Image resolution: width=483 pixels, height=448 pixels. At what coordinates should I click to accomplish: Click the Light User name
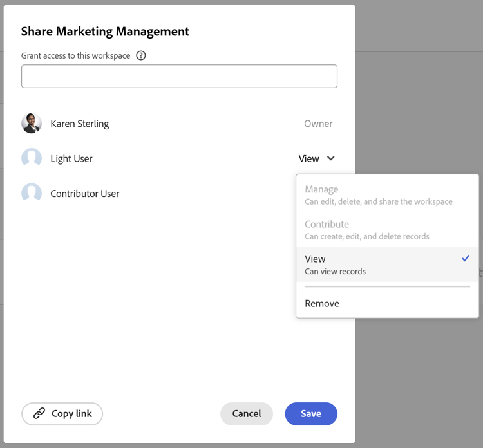pos(71,158)
